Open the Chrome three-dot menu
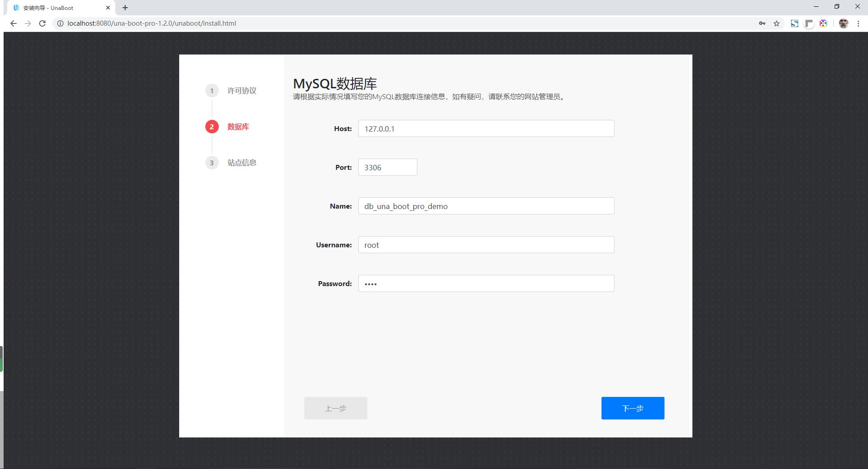 point(859,23)
